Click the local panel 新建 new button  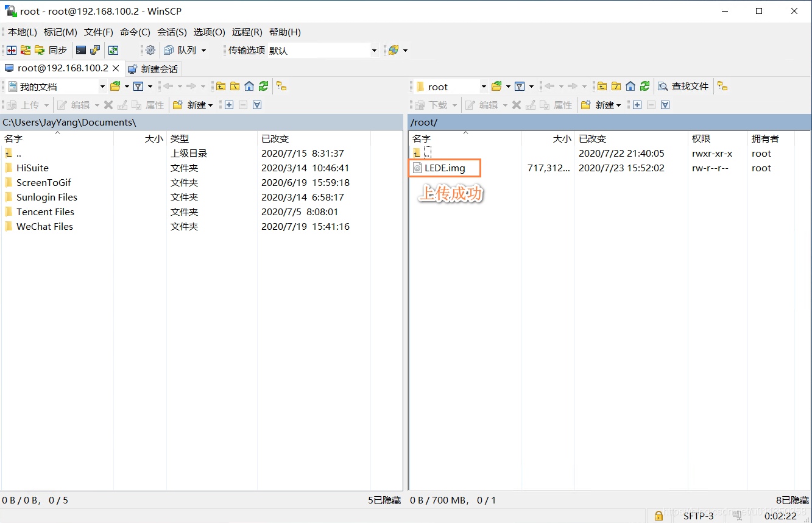[x=192, y=105]
